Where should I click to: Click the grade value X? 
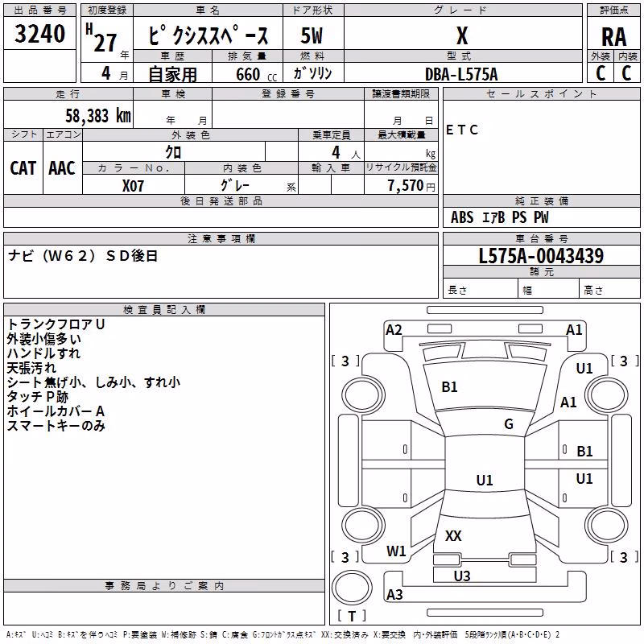[x=462, y=35]
